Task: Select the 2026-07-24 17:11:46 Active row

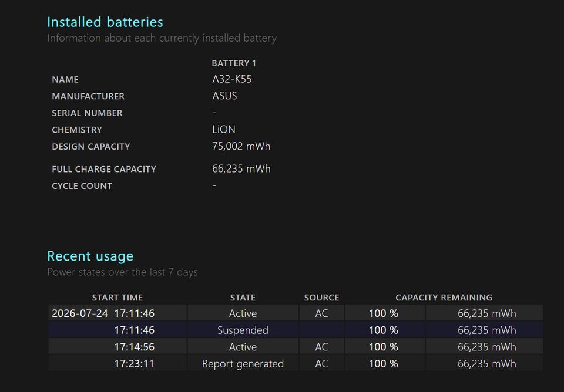Action: coord(296,313)
